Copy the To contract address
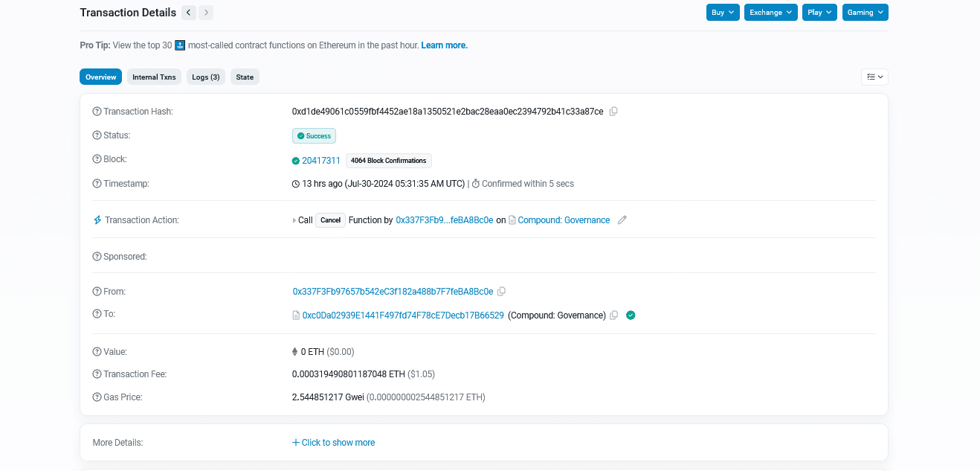Image resolution: width=980 pixels, height=471 pixels. (x=613, y=315)
